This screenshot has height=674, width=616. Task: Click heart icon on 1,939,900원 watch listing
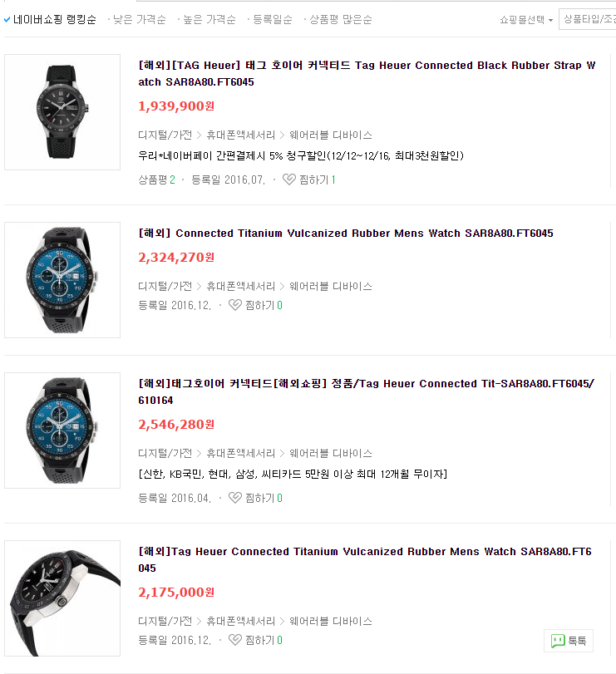pyautogui.click(x=288, y=180)
